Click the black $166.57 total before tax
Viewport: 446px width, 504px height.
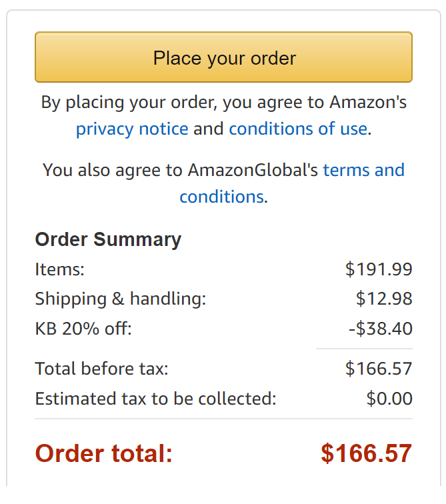(x=379, y=369)
